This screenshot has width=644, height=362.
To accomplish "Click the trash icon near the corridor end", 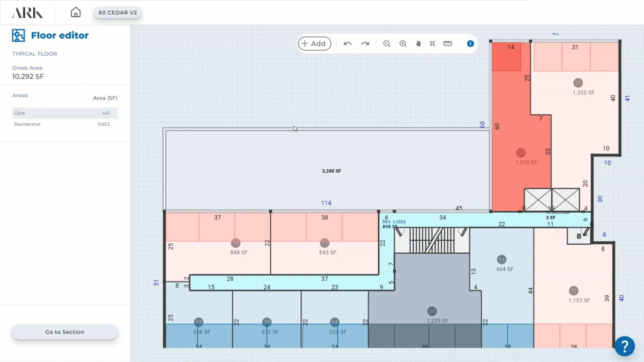I will (579, 236).
